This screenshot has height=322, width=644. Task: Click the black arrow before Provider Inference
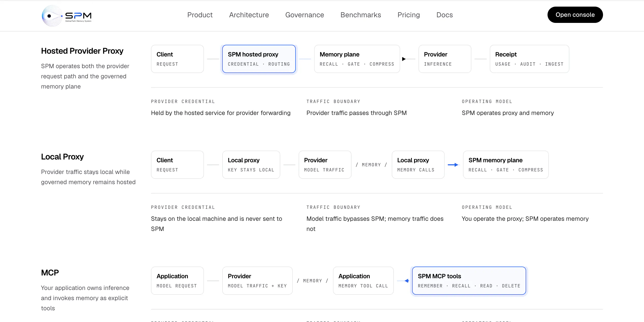click(404, 59)
